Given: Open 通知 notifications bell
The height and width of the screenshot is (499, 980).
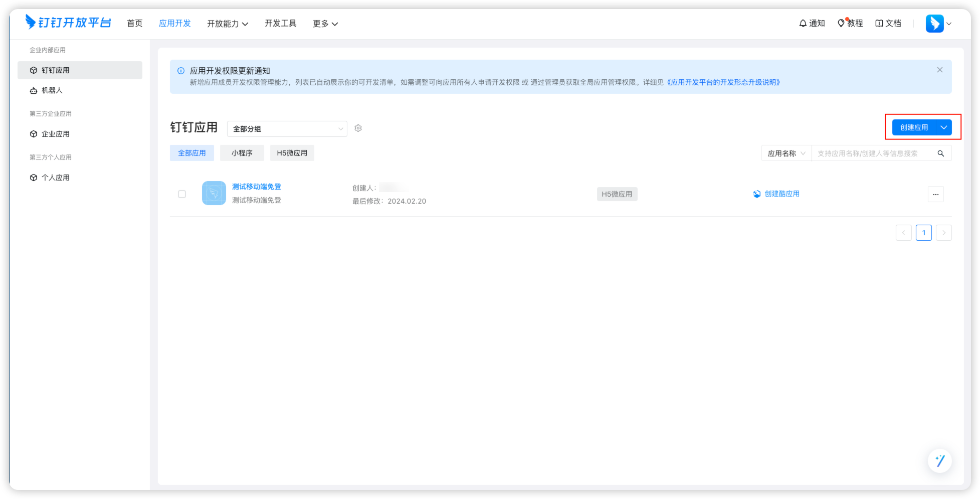Looking at the screenshot, I should click(x=812, y=23).
